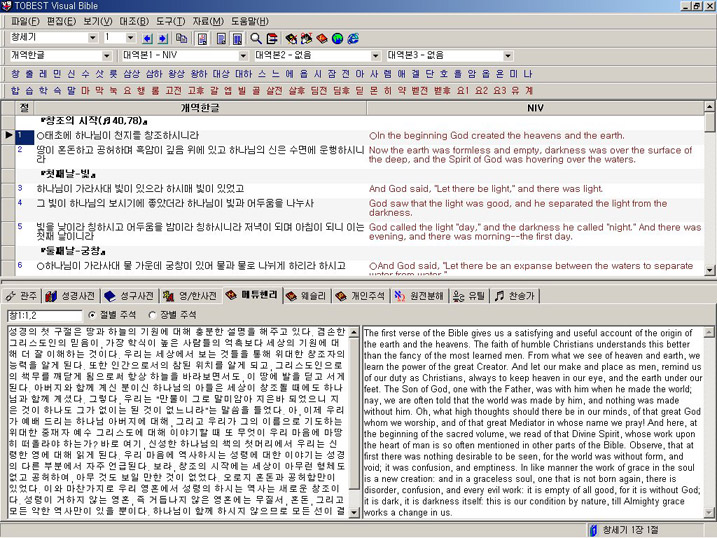This screenshot has width=717, height=538.
Task: Click the 개역한글 column header
Action: (x=200, y=108)
